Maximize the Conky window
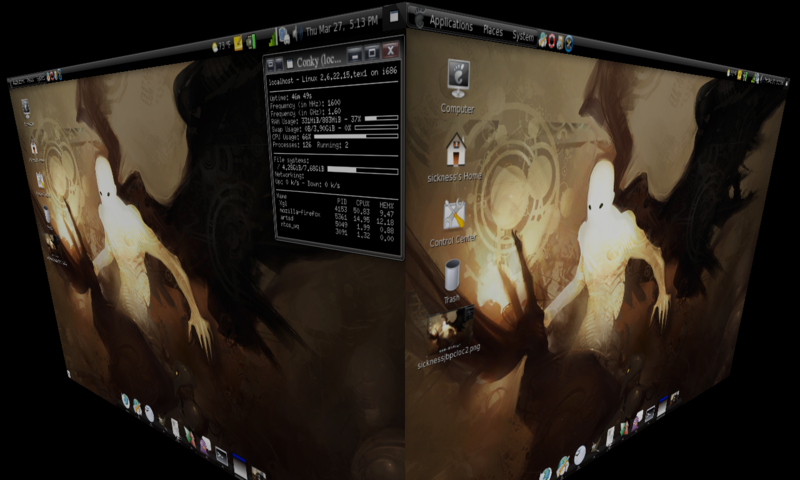The height and width of the screenshot is (480, 800). point(372,52)
